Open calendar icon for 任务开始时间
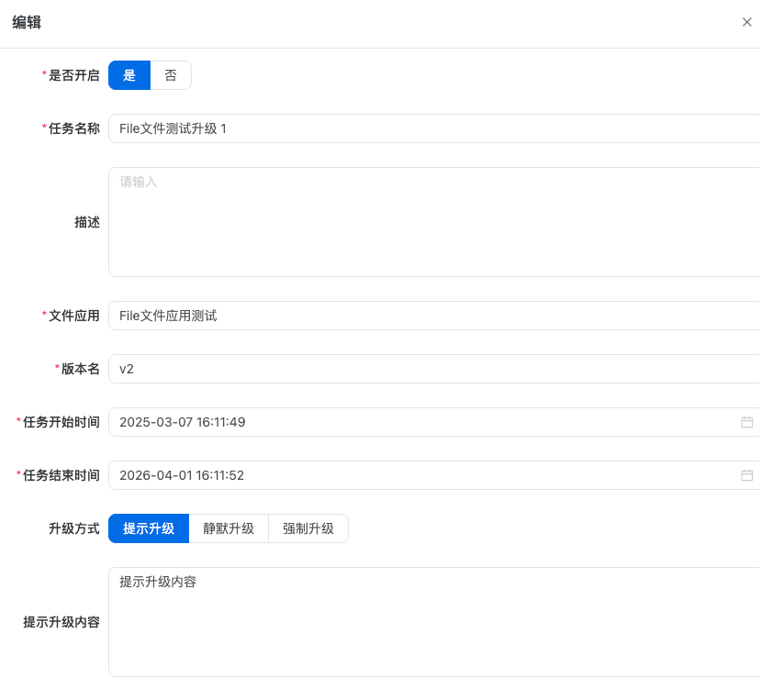 (746, 422)
